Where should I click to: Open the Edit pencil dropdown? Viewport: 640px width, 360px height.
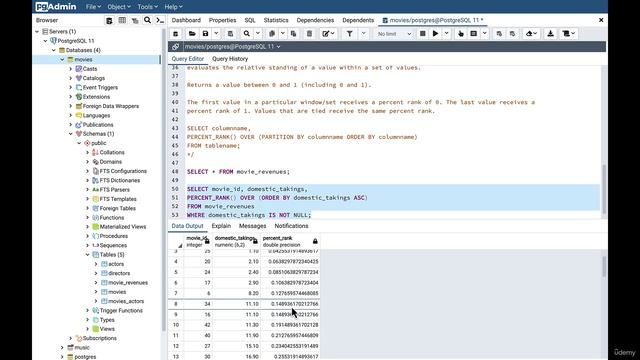point(328,34)
